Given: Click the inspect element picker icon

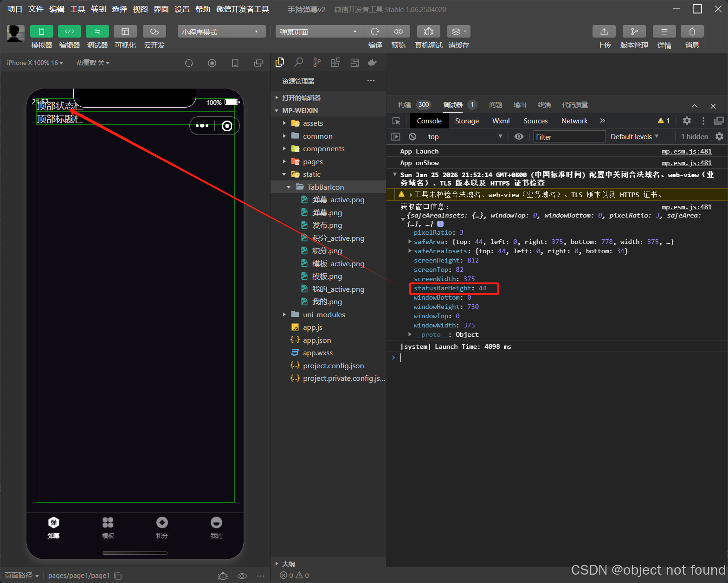Looking at the screenshot, I should pyautogui.click(x=396, y=121).
